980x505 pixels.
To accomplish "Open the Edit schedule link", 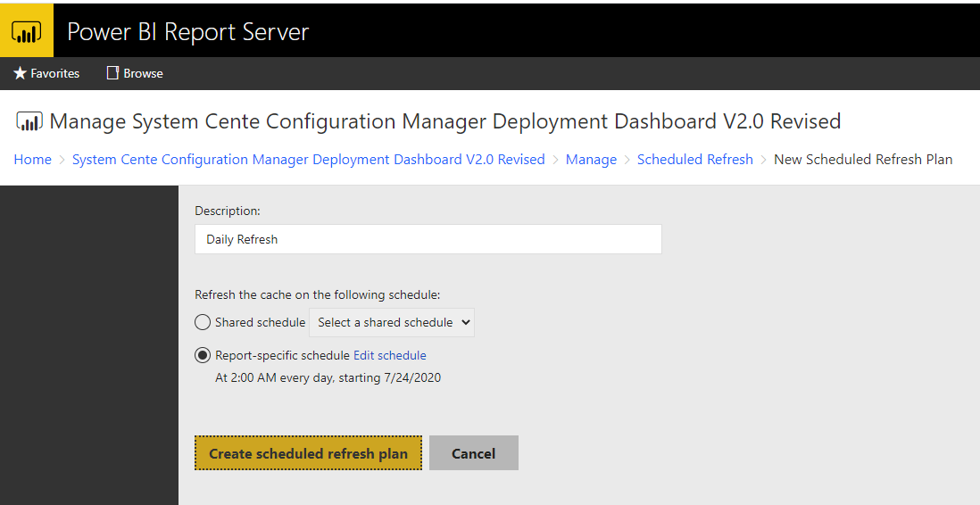I will 390,355.
